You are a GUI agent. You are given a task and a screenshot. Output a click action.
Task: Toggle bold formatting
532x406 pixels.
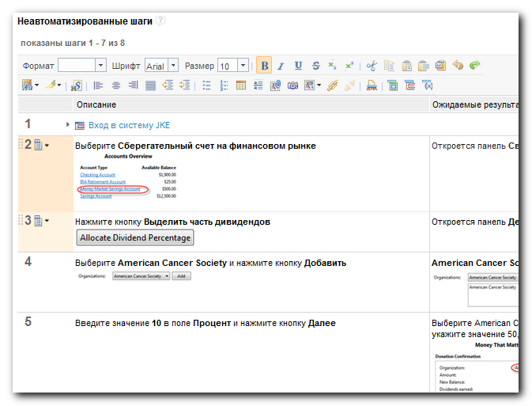pos(264,65)
